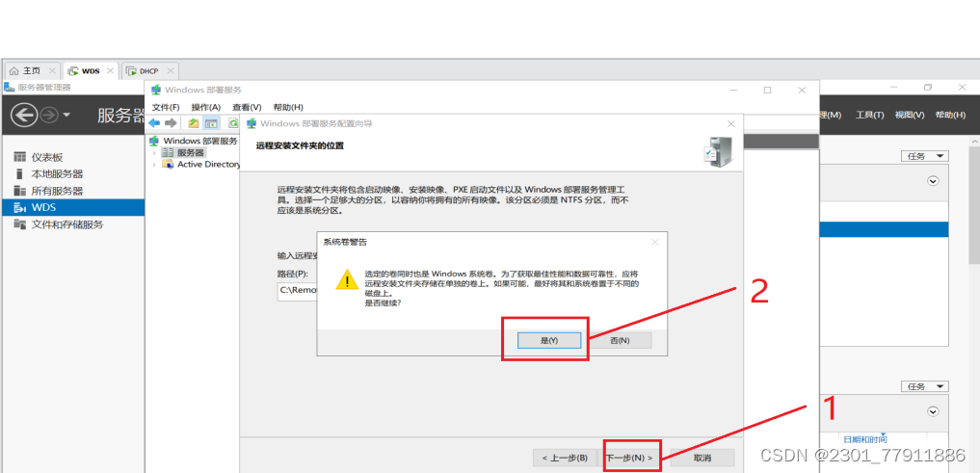
Task: Click the No (否(N)) button in warning dialog
Action: click(620, 340)
